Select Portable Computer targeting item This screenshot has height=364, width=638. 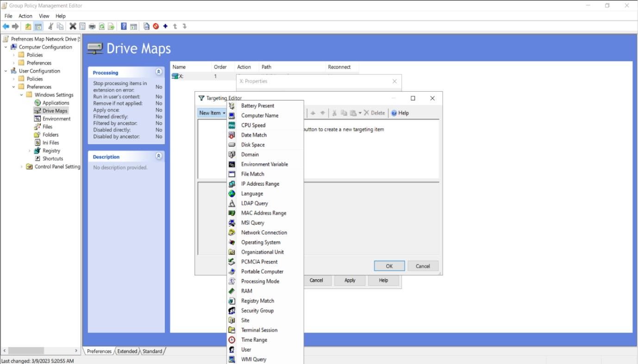point(265,271)
